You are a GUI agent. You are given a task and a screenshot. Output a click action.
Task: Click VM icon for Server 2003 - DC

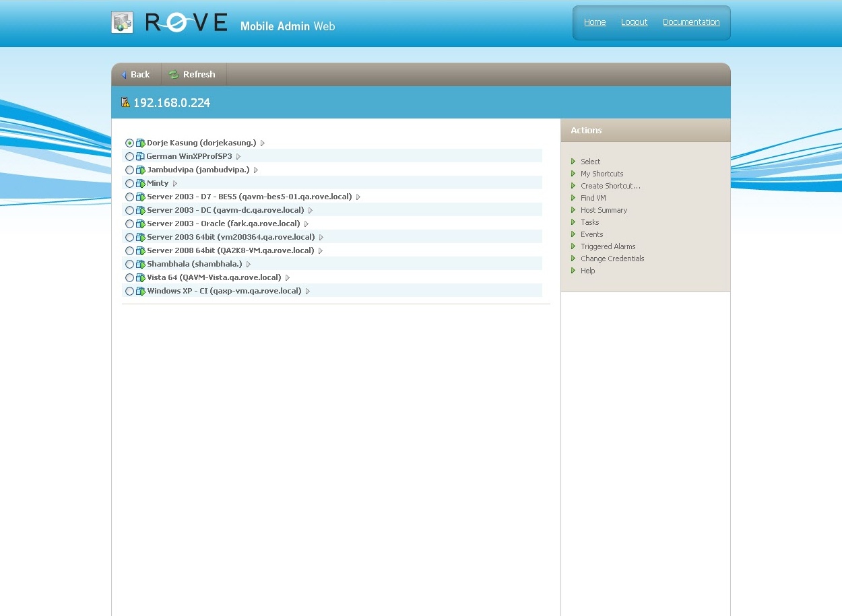141,210
